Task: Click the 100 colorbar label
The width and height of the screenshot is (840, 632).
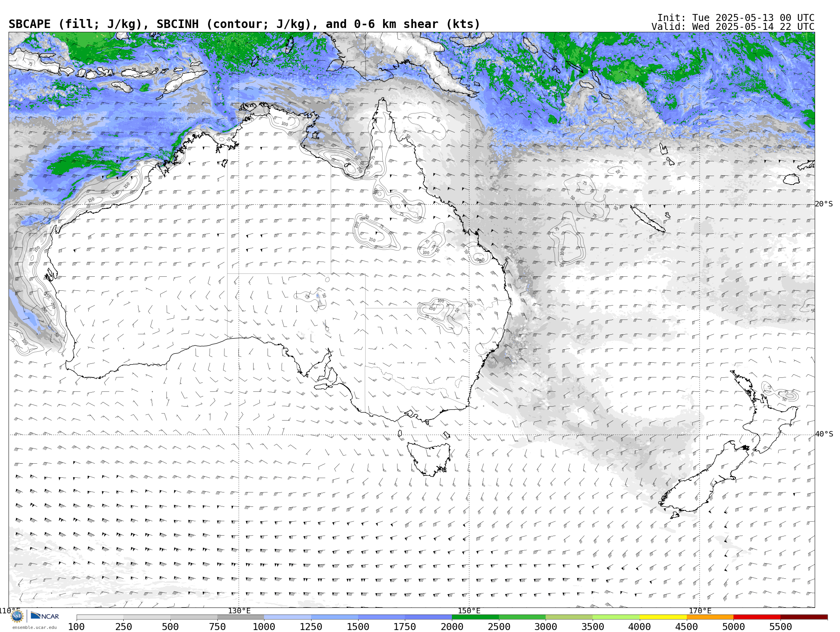Action: coord(76,627)
